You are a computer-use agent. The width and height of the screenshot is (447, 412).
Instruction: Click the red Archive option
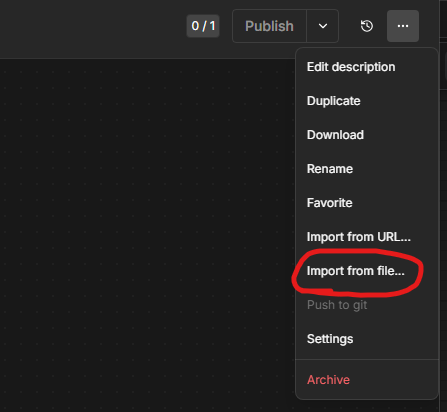(x=367, y=380)
